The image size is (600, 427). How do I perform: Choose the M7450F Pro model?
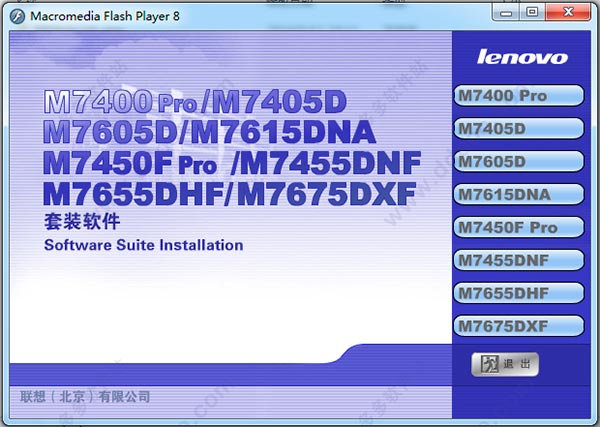click(x=519, y=227)
